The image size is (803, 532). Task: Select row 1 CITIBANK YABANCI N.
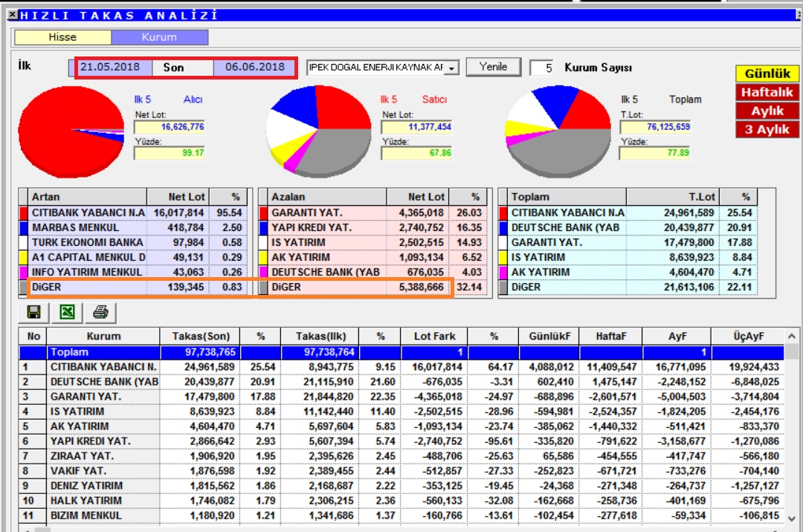pyautogui.click(x=401, y=367)
